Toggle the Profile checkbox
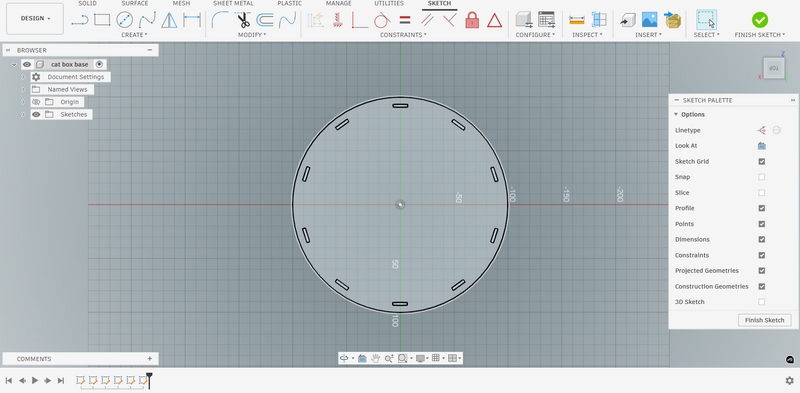The width and height of the screenshot is (800, 393). click(762, 208)
